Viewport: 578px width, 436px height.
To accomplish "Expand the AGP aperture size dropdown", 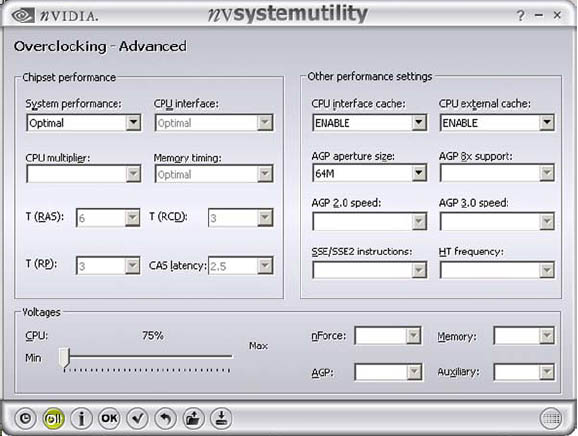I will tap(370, 173).
